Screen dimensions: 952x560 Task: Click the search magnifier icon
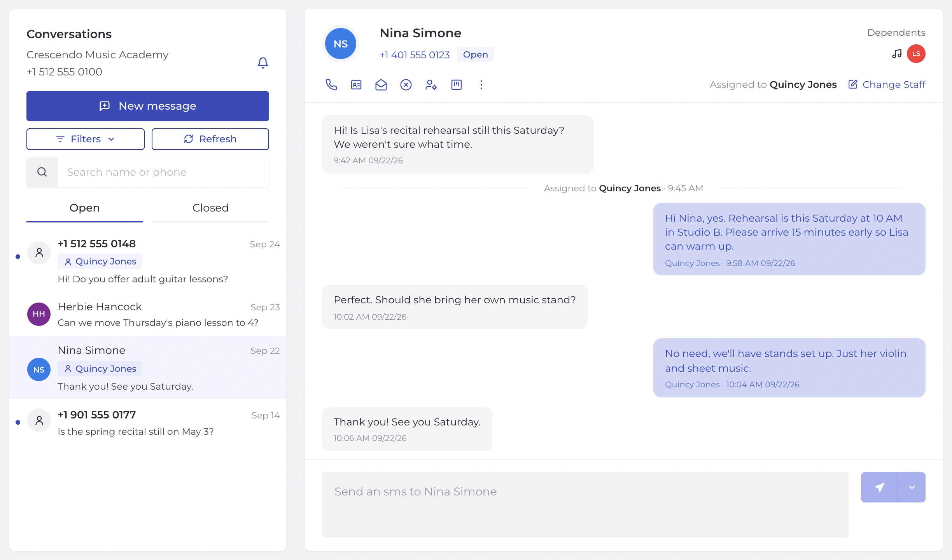pyautogui.click(x=42, y=172)
